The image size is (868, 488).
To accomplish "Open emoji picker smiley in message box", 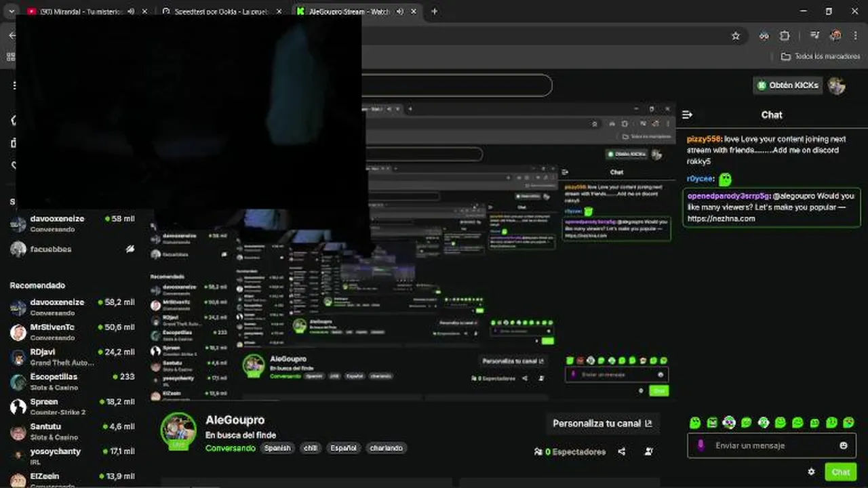I will (x=844, y=445).
